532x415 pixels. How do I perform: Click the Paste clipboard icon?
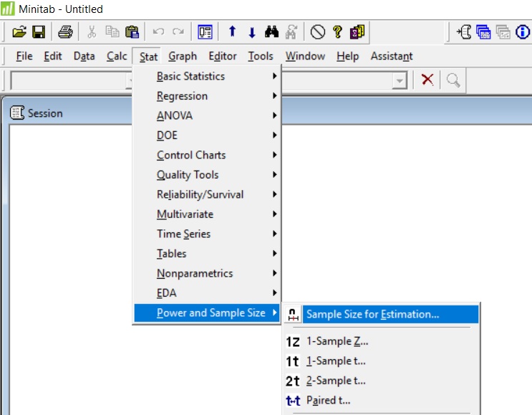tap(132, 32)
